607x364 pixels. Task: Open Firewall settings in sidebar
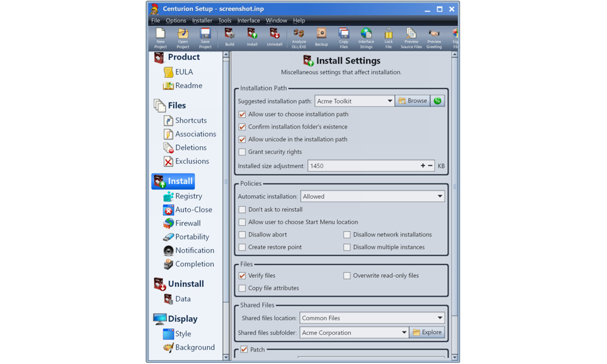[x=188, y=223]
